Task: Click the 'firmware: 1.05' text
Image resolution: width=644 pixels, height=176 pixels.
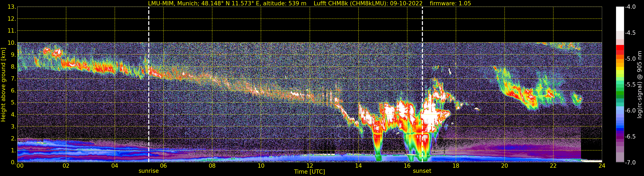Action: pyautogui.click(x=450, y=3)
